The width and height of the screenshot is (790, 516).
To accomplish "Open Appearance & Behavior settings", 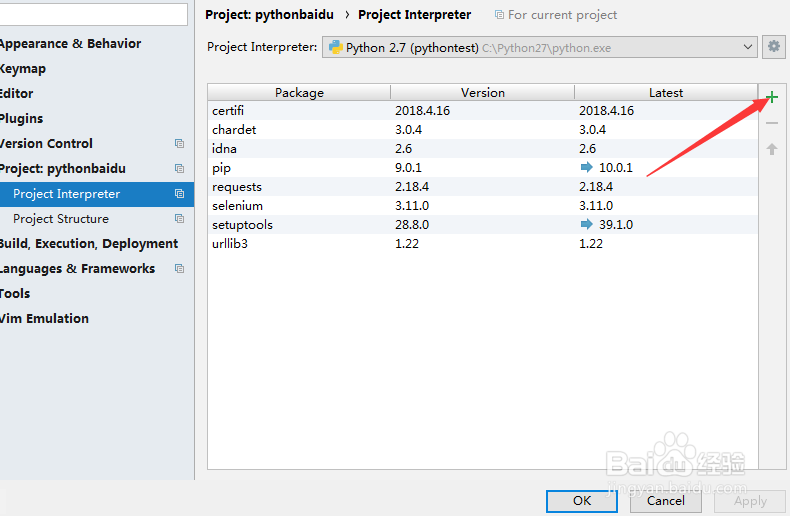I will click(x=70, y=44).
